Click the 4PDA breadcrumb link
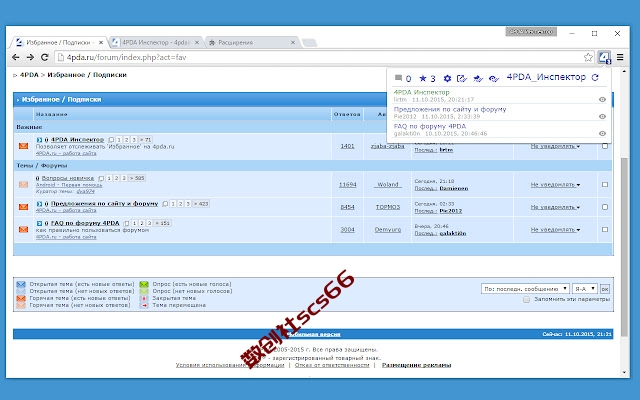Image resolution: width=640 pixels, height=400 pixels. tap(29, 75)
